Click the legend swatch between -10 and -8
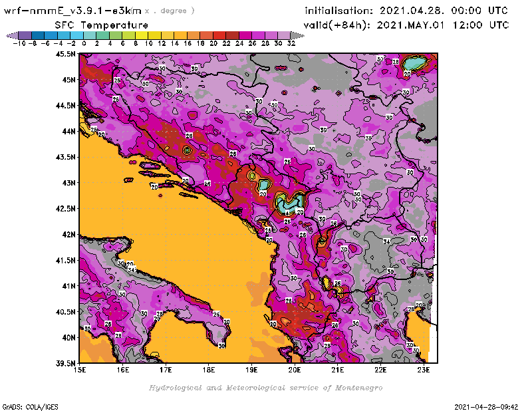Image resolution: width=532 pixels, height=411 pixels. click(25, 35)
